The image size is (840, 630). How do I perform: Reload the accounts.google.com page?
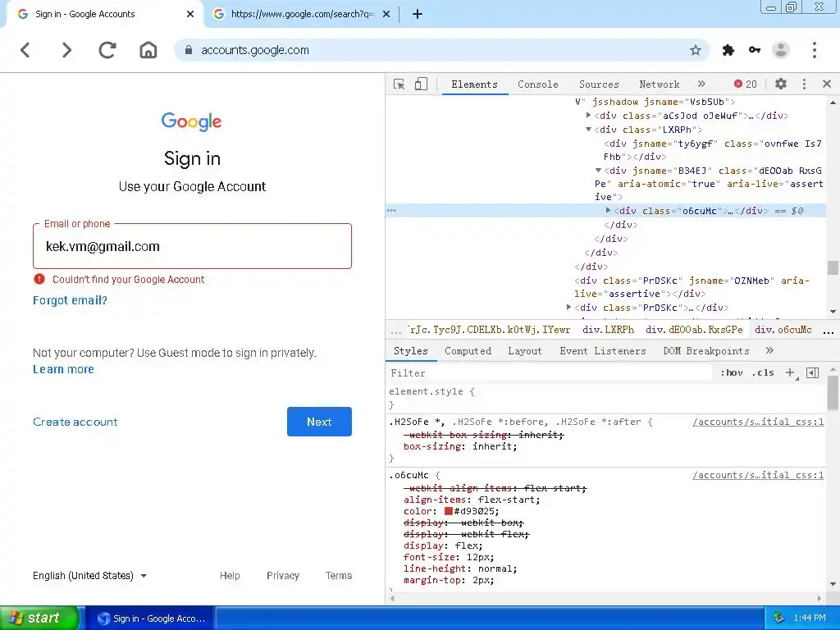107,50
